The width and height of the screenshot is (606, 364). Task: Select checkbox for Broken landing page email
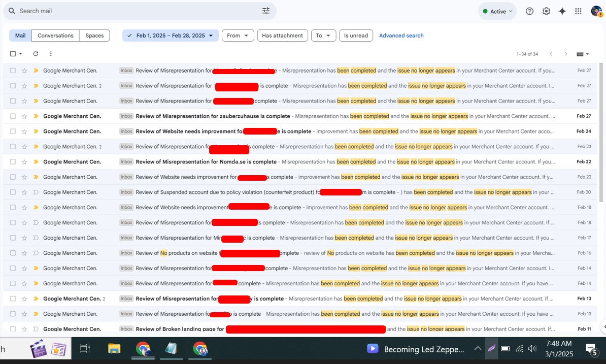pyautogui.click(x=13, y=329)
